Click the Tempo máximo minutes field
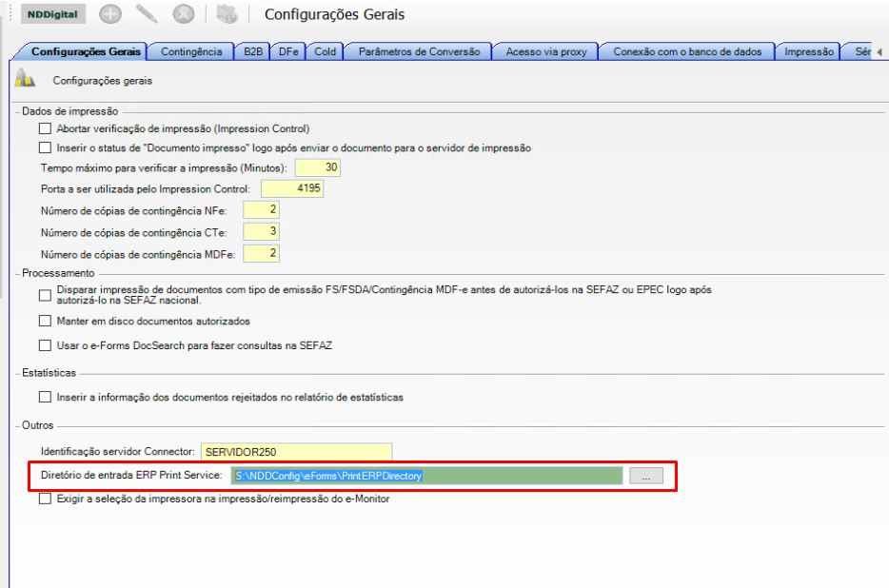Screen dimensions: 889x588 coord(318,167)
